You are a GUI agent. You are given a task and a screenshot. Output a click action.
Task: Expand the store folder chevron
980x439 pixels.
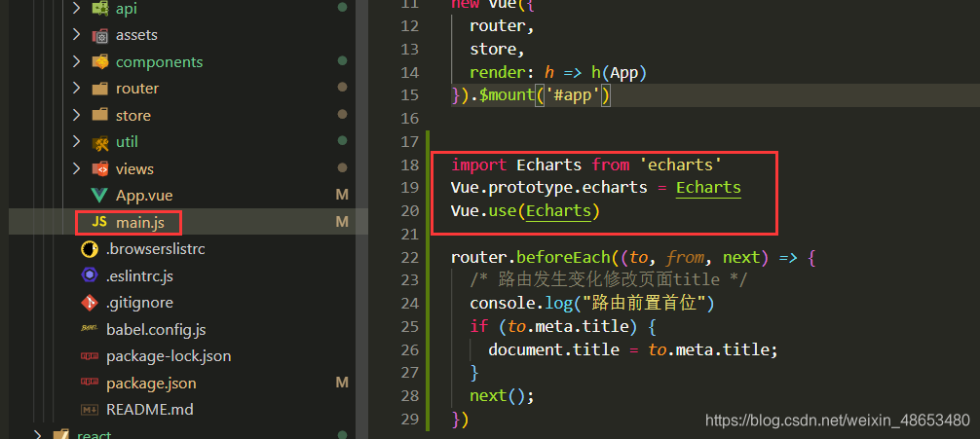tap(76, 116)
